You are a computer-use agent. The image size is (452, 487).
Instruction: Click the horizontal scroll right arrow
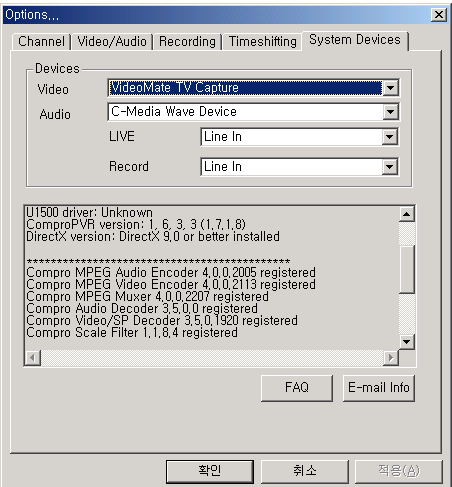click(x=391, y=358)
